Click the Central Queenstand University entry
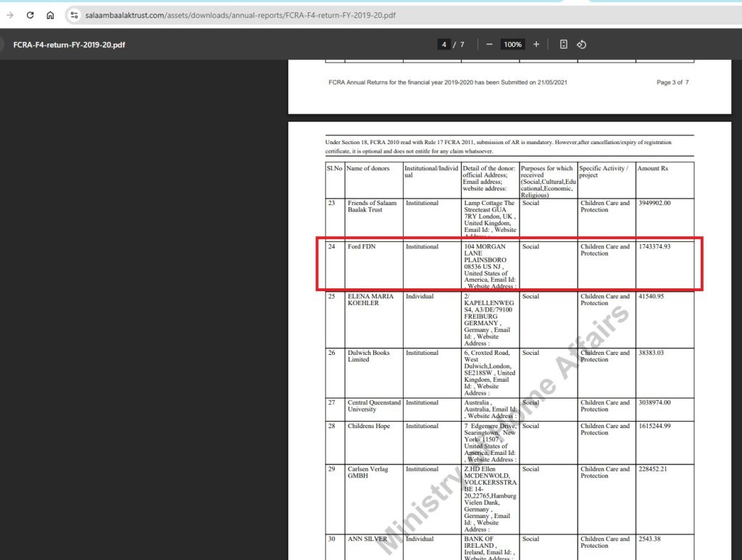 pos(374,406)
